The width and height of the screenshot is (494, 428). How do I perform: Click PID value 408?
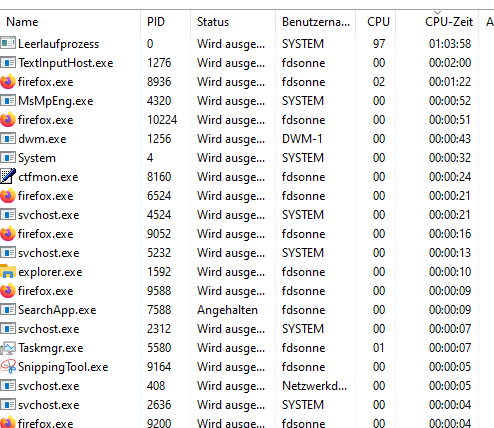pos(156,386)
